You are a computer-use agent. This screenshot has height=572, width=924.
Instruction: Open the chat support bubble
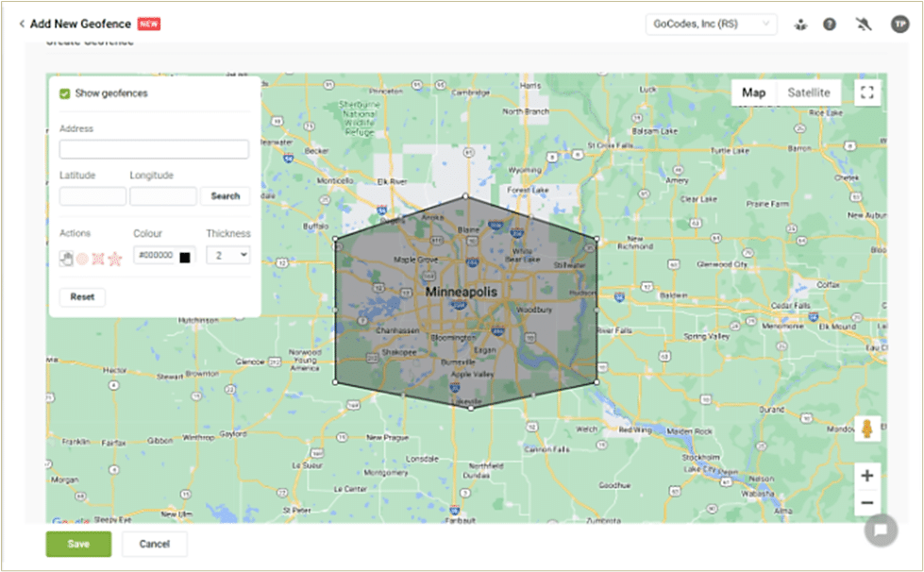pos(880,530)
